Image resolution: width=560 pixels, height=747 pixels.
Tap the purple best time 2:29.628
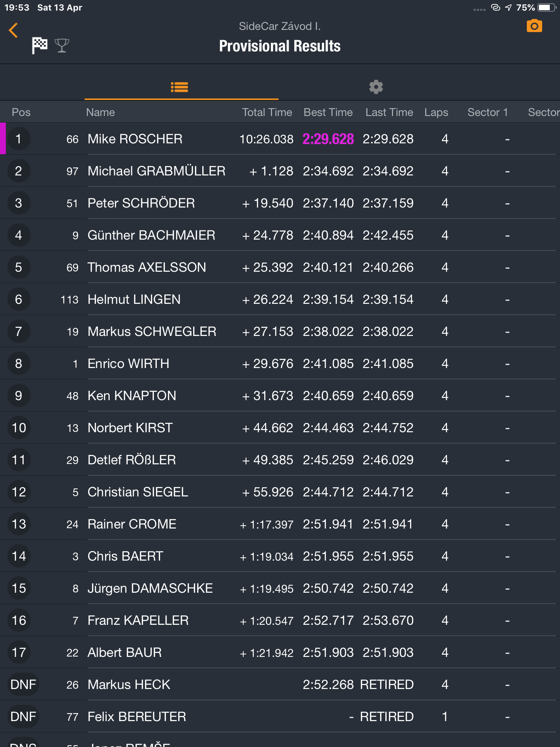(x=328, y=139)
